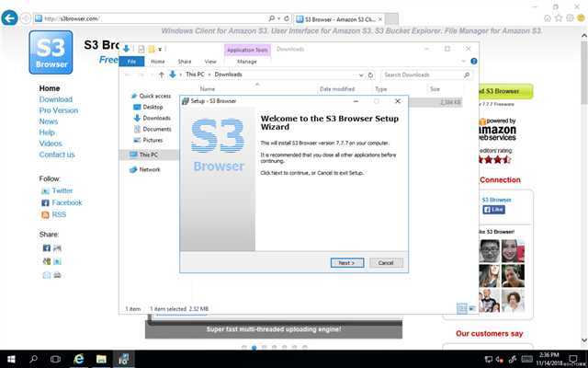Switch Explorer to the details view icon
The width and height of the screenshot is (588, 368).
[462, 309]
